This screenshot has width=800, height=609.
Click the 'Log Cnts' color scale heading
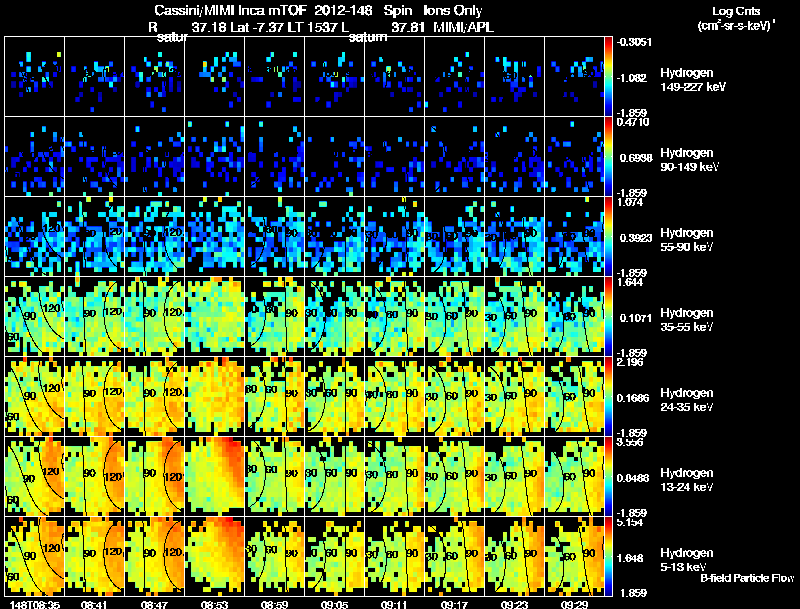pyautogui.click(x=736, y=11)
